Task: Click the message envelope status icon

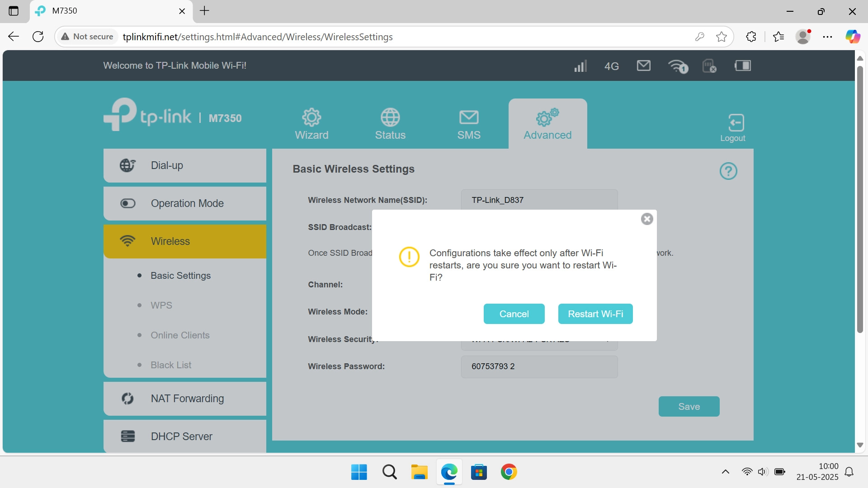Action: click(643, 66)
